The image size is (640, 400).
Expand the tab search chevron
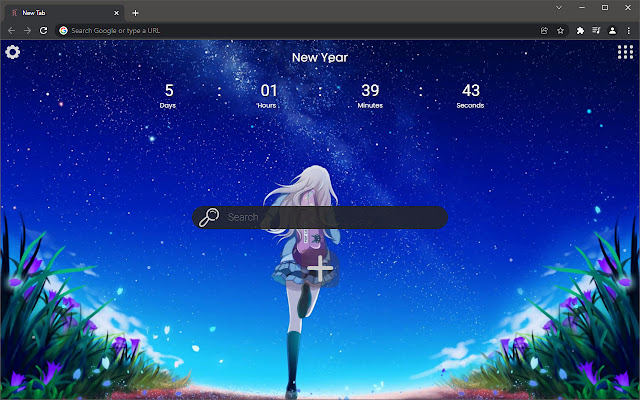559,8
